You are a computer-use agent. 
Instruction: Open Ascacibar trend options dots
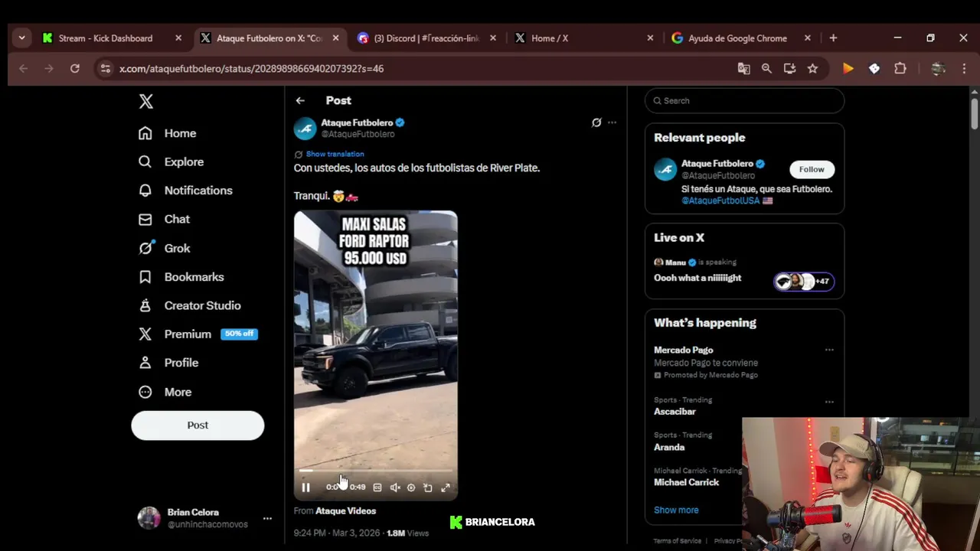tap(829, 402)
